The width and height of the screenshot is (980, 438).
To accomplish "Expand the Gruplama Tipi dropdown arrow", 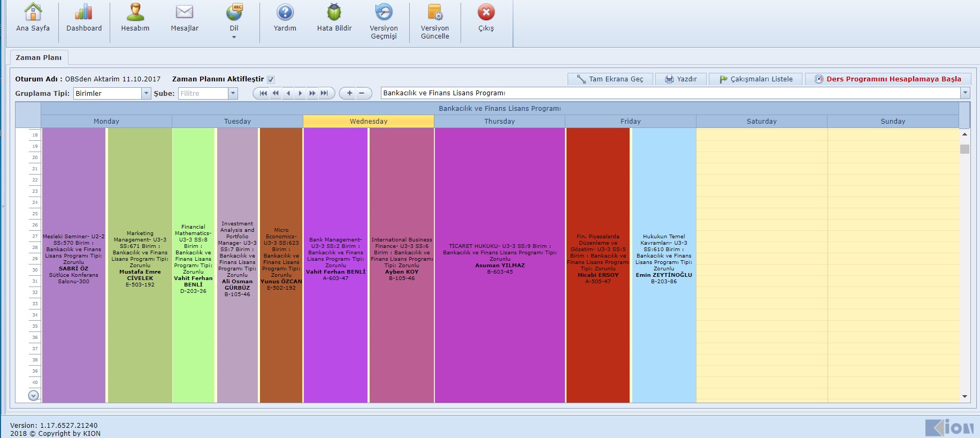I will click(x=146, y=93).
